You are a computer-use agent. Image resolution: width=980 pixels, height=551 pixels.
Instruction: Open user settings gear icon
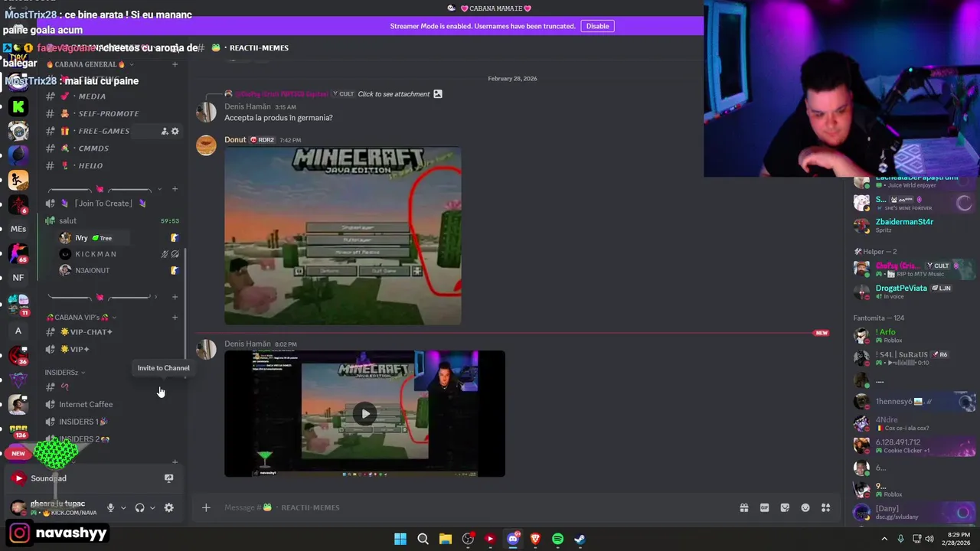coord(168,507)
